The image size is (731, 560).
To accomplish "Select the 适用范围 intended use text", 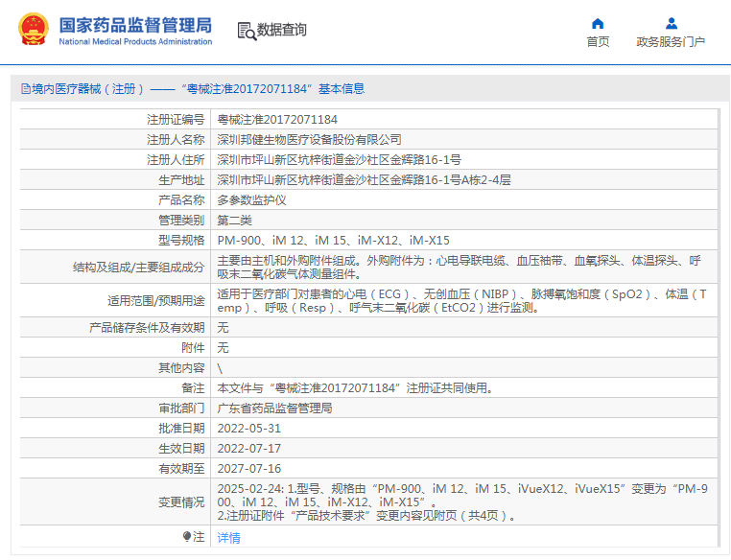I will [461, 300].
